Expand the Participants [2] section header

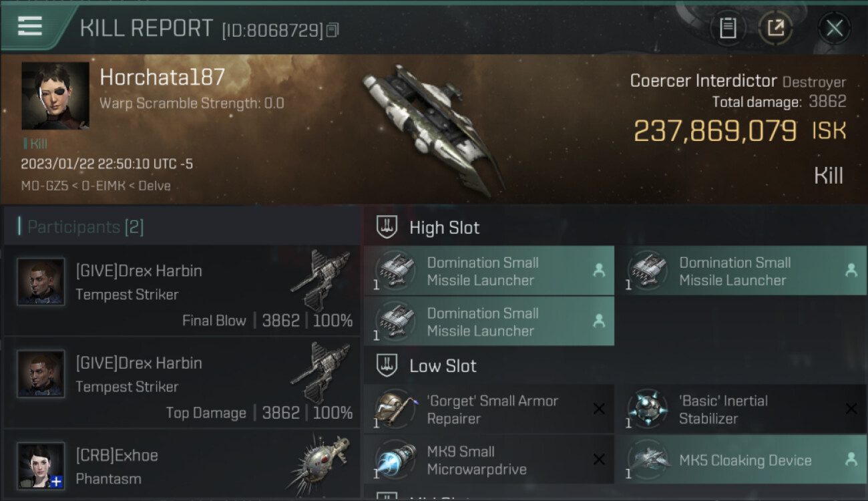[x=182, y=226]
